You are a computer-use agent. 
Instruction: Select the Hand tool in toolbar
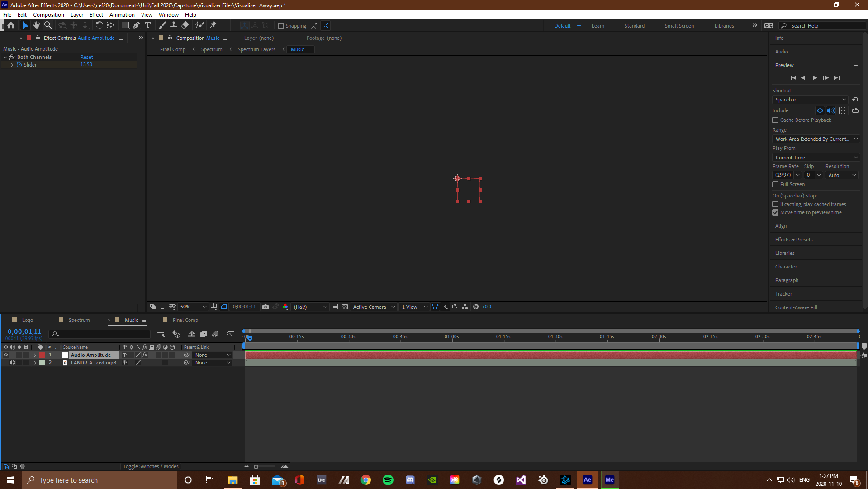pyautogui.click(x=37, y=26)
